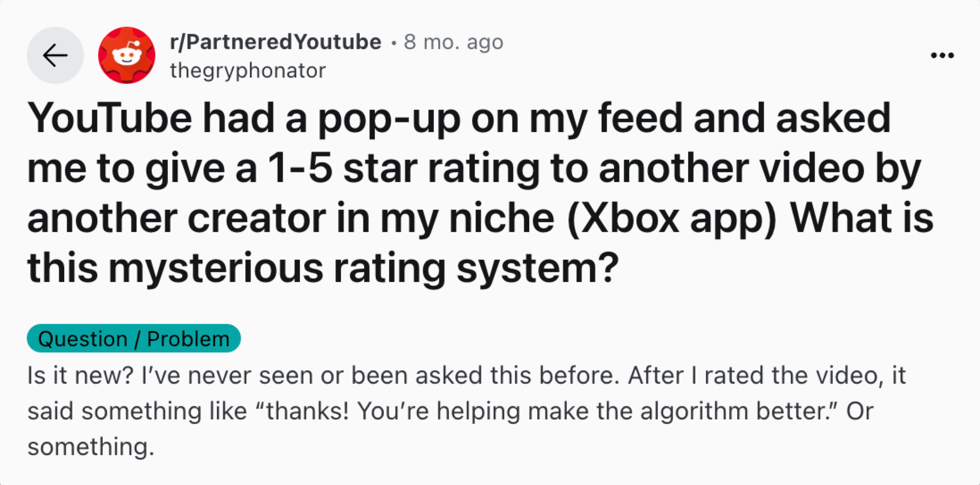The height and width of the screenshot is (485, 980).
Task: Click the Question / Problem flair pill
Action: pyautogui.click(x=133, y=338)
